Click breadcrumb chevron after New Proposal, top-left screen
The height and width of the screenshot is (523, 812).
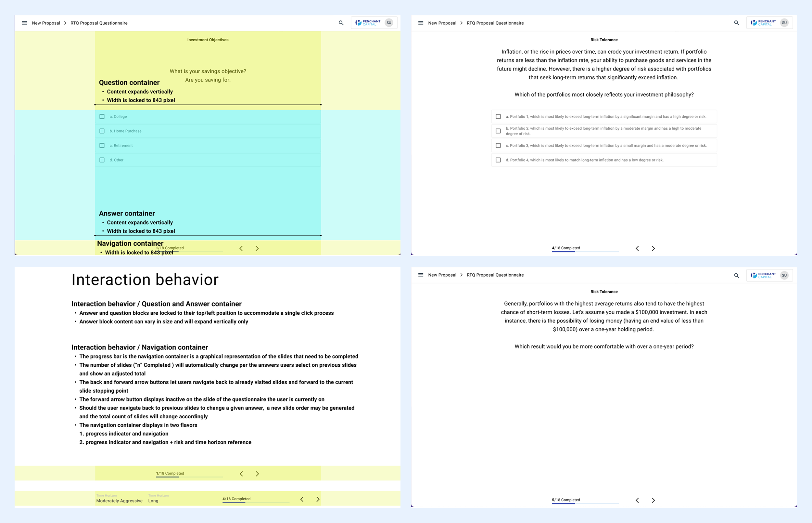pyautogui.click(x=65, y=23)
